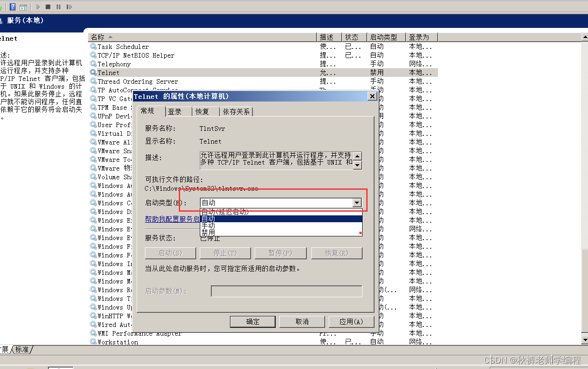Click the 启动(S) service button
Viewport: 588px width, 369px height.
point(170,253)
